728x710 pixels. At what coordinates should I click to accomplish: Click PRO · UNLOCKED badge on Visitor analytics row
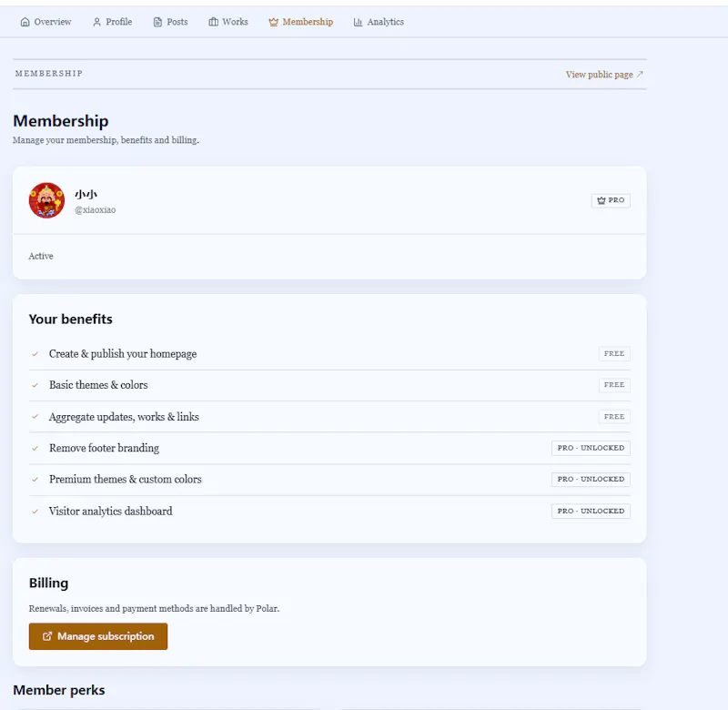[x=591, y=511]
